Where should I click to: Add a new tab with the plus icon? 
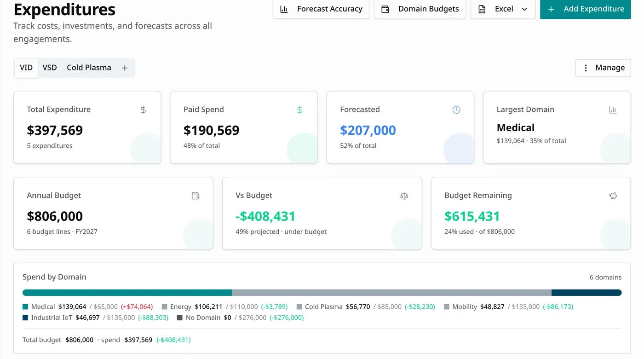pos(125,68)
